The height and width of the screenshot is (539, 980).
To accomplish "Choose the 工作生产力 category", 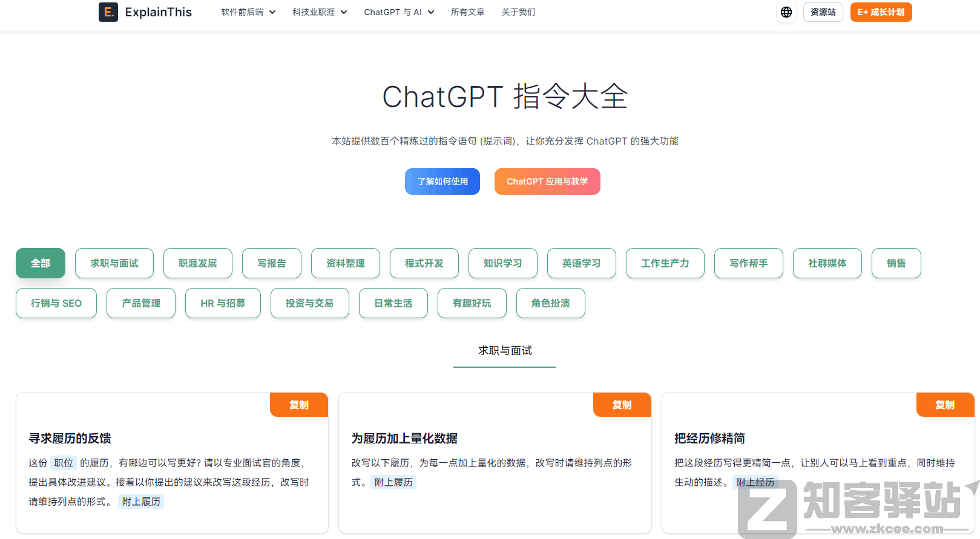I will pos(665,263).
